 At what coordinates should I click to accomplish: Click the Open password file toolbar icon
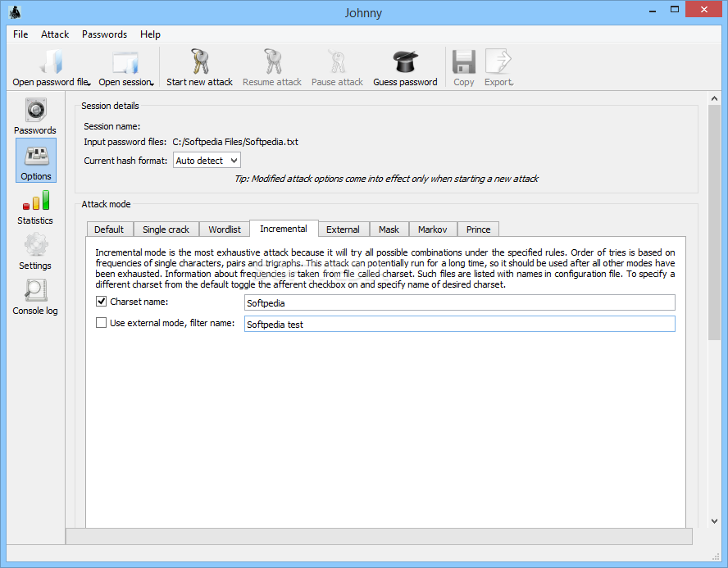51,61
